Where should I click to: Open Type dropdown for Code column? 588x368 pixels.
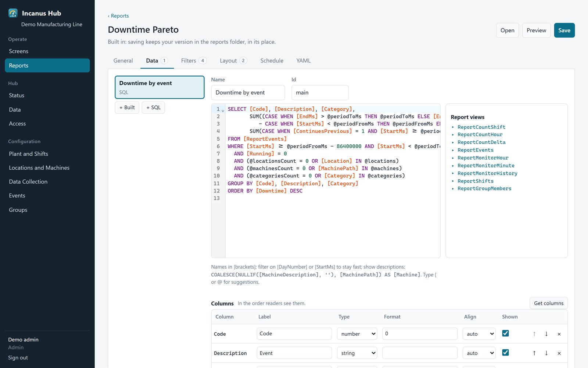pos(357,334)
